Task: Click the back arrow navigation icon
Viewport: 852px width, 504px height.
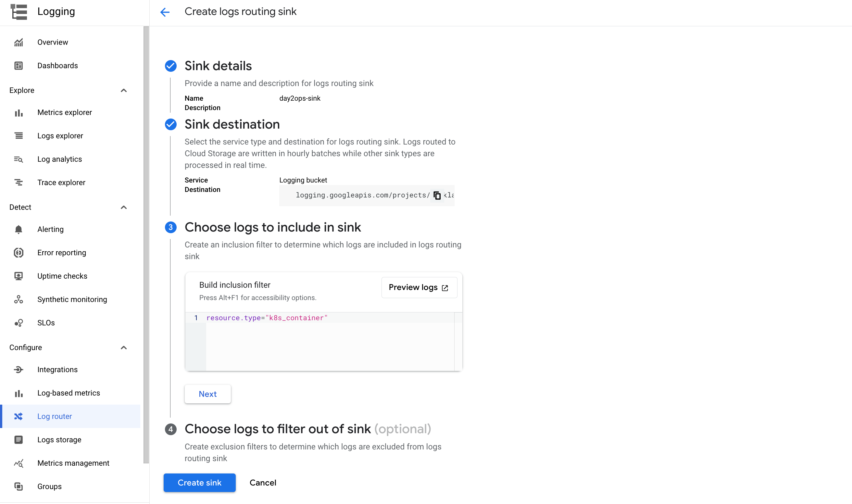Action: pyautogui.click(x=165, y=12)
